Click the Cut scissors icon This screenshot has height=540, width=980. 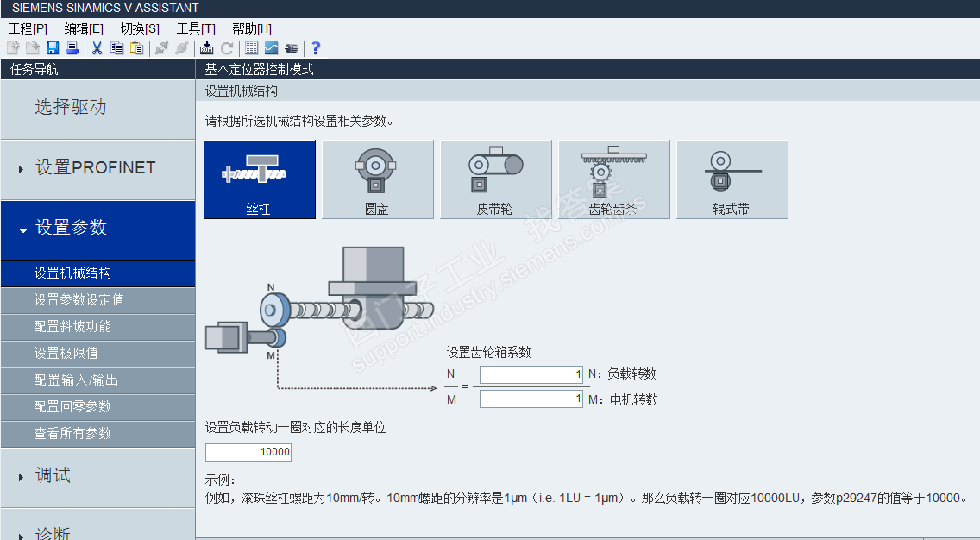(97, 48)
